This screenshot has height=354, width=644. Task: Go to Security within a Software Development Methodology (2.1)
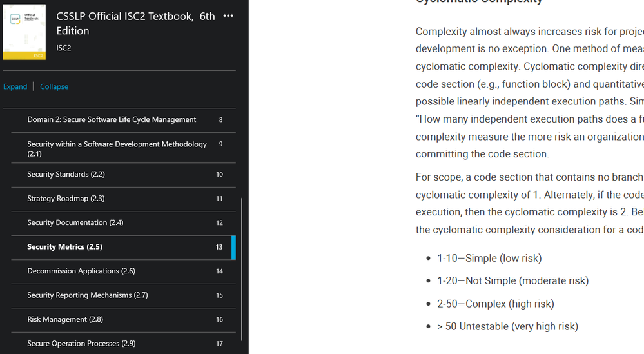[x=117, y=148]
